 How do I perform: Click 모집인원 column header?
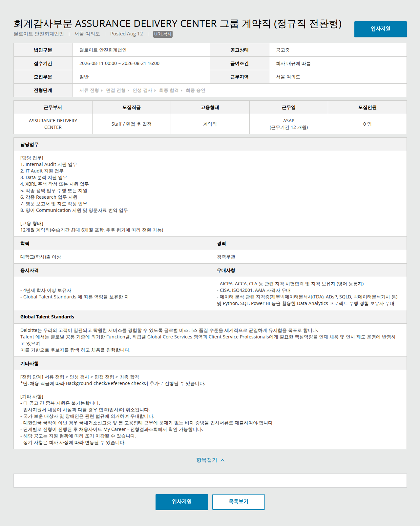pyautogui.click(x=367, y=108)
